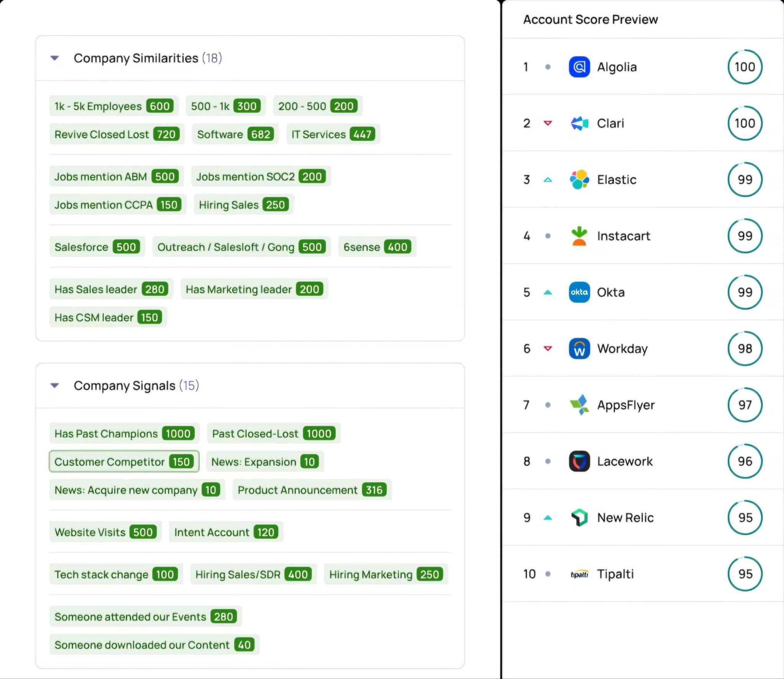Open the Someone downloaded our Content tag

(x=155, y=645)
